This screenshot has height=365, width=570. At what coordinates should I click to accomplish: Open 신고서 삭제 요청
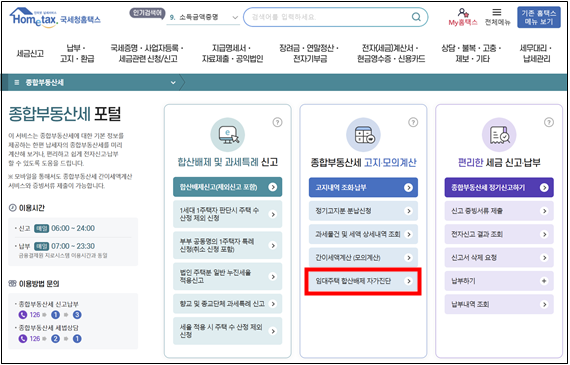click(x=499, y=258)
